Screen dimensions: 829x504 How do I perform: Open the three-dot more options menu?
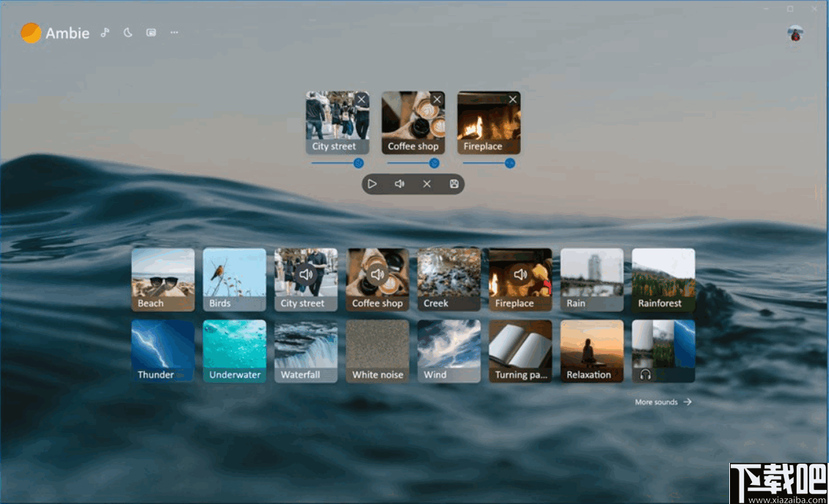point(174,32)
